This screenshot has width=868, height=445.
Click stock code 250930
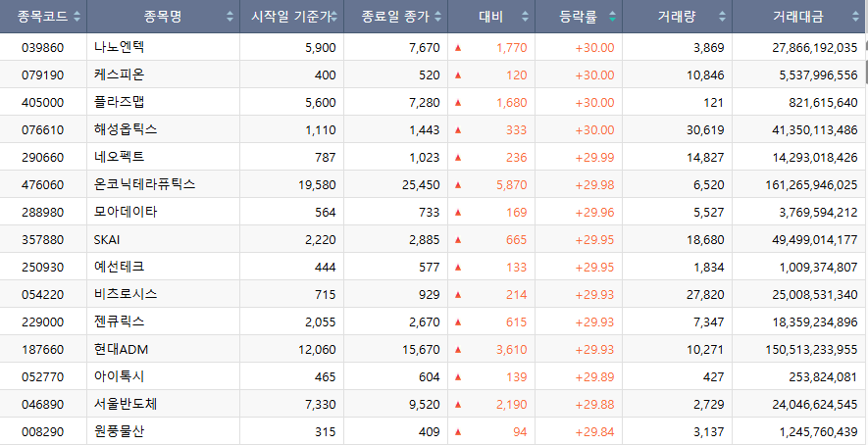(42, 268)
